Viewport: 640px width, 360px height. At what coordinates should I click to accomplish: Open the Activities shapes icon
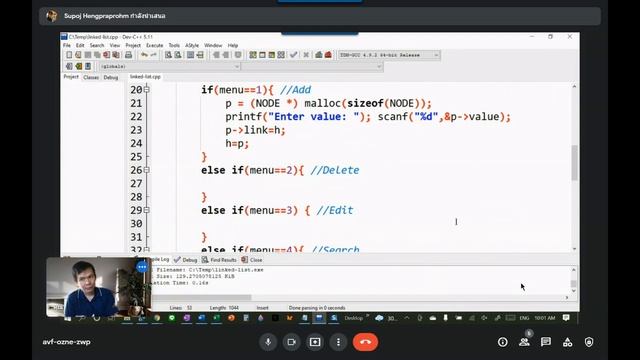(567, 342)
